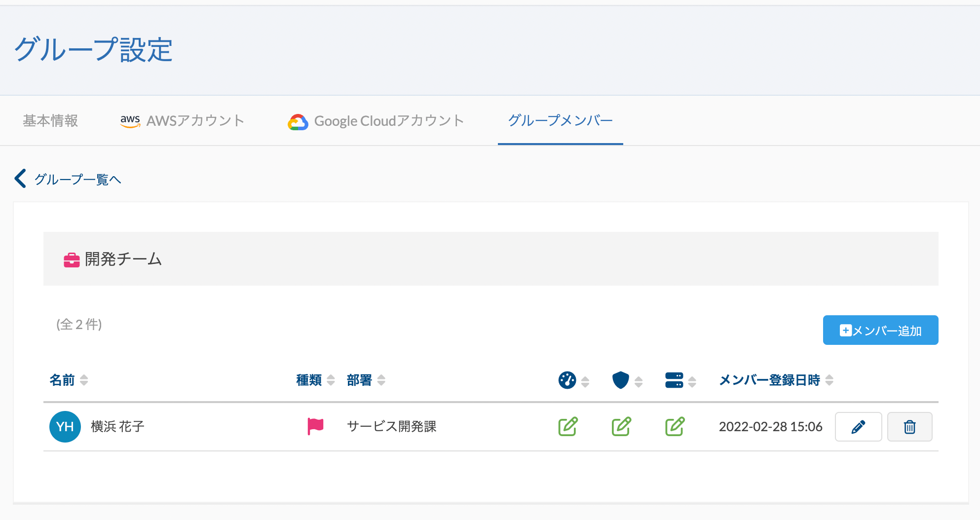980x520 pixels.
Task: Toggle server permission edit icon for 横浜 花子
Action: 675,427
